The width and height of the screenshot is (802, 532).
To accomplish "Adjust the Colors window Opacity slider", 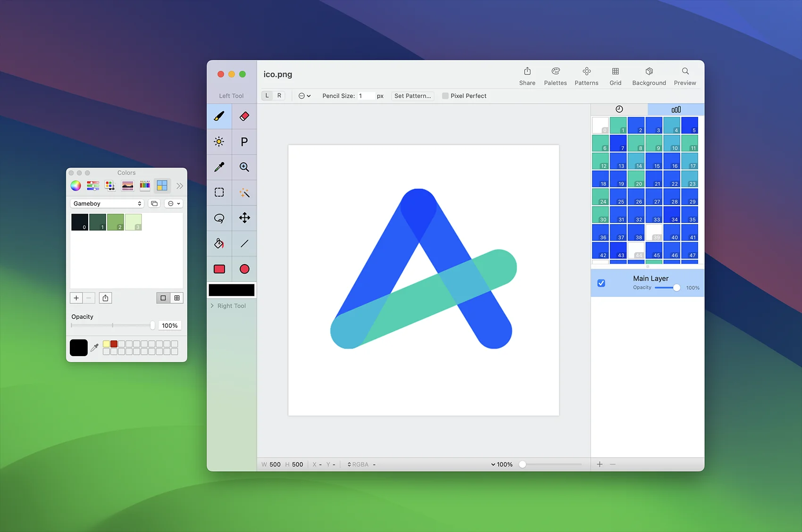I will coord(112,325).
